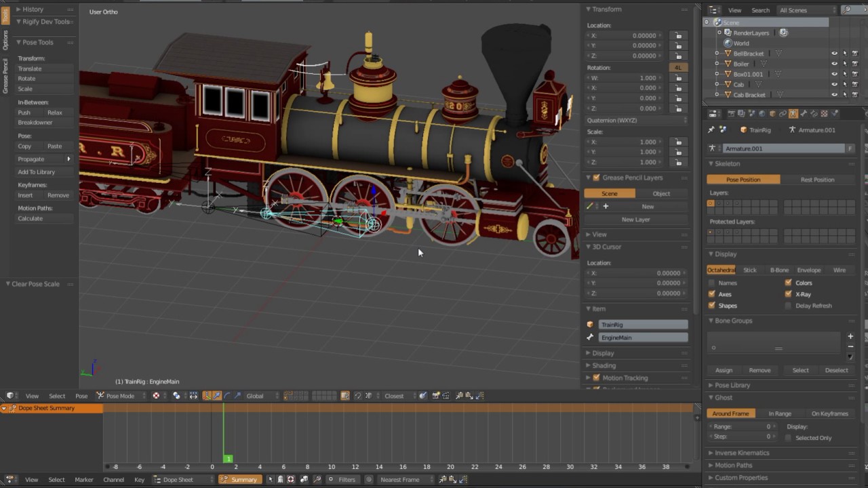Screen dimensions: 868x488
Task: Open the Pose menu in 3D header
Action: [81, 396]
